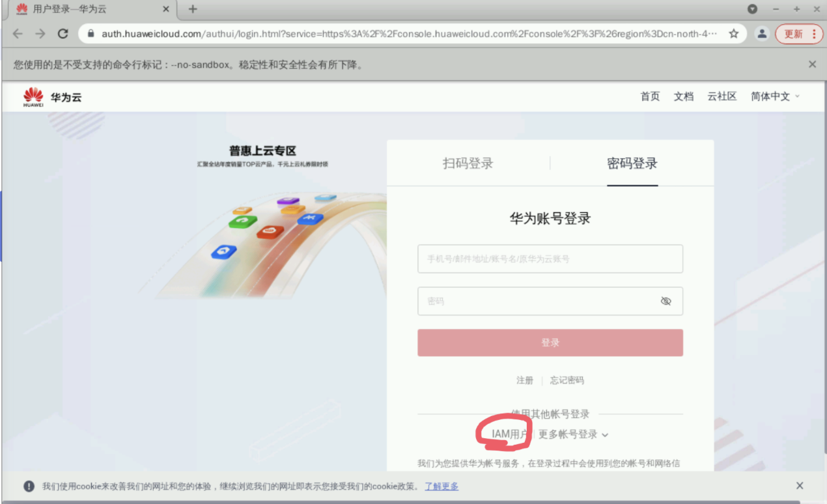Image resolution: width=827 pixels, height=504 pixels.
Task: Click the 密码 password field
Action: coord(550,301)
